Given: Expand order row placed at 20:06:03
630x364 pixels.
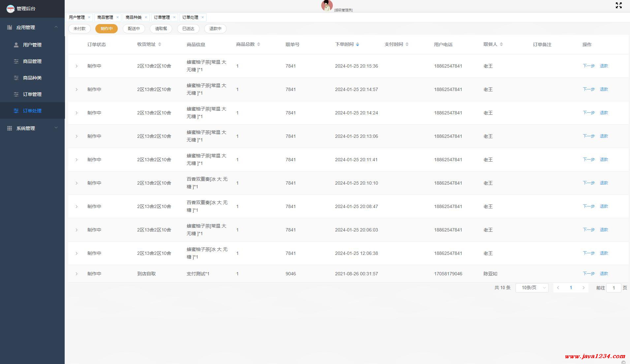Looking at the screenshot, I should click(x=77, y=230).
